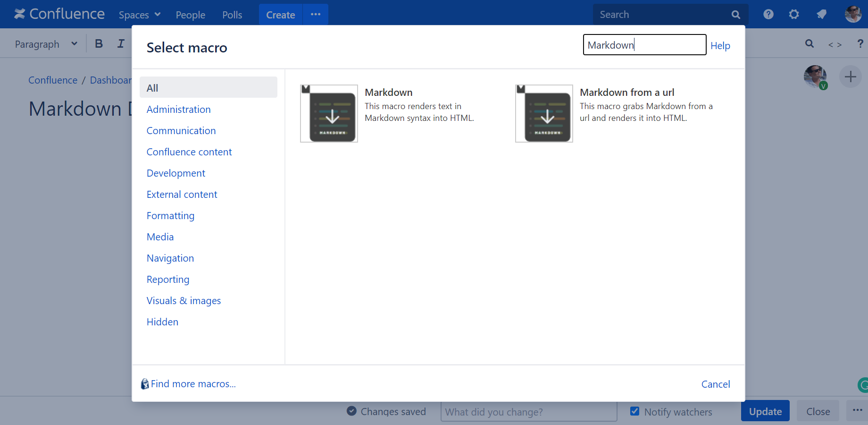Viewport: 868px width, 425px height.
Task: Open the Create more options ellipsis
Action: (316, 15)
